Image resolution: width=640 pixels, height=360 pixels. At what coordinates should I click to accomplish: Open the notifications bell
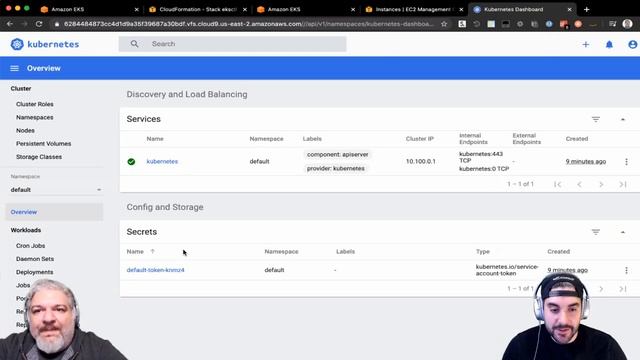(x=609, y=44)
